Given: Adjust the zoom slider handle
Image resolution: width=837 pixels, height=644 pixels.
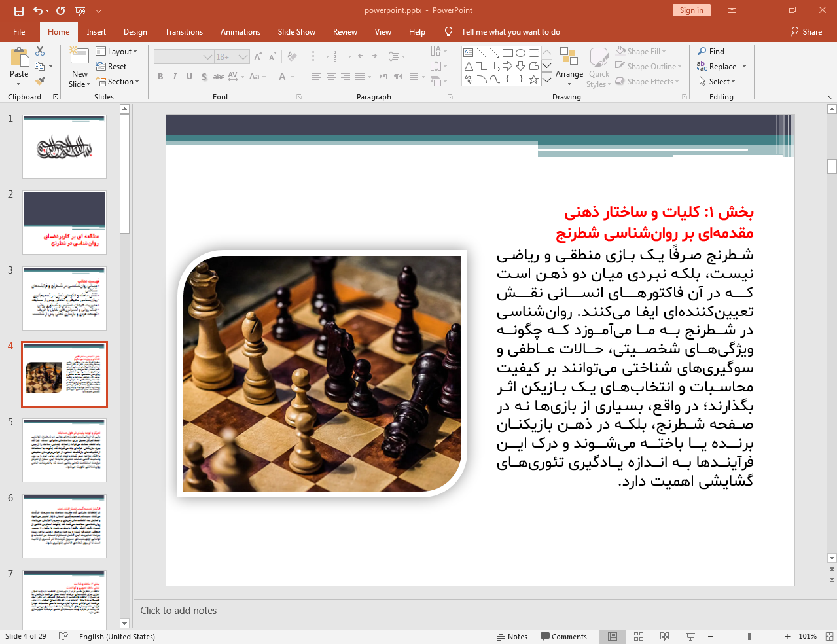Looking at the screenshot, I should pyautogui.click(x=749, y=636).
